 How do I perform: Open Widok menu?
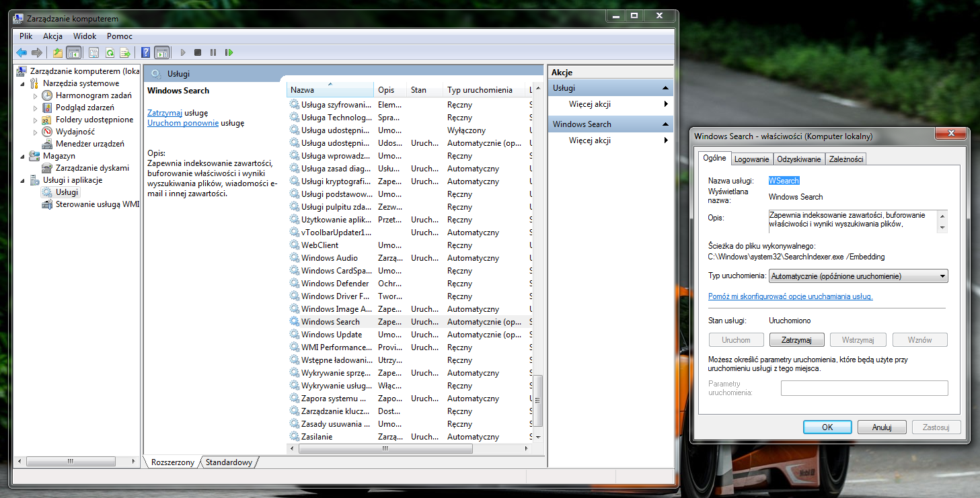point(85,36)
